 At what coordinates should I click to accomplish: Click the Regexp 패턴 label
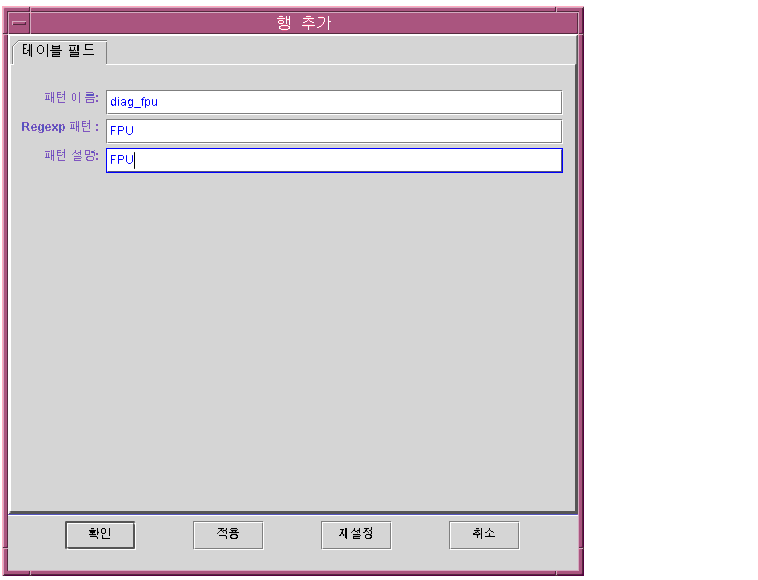click(x=60, y=127)
